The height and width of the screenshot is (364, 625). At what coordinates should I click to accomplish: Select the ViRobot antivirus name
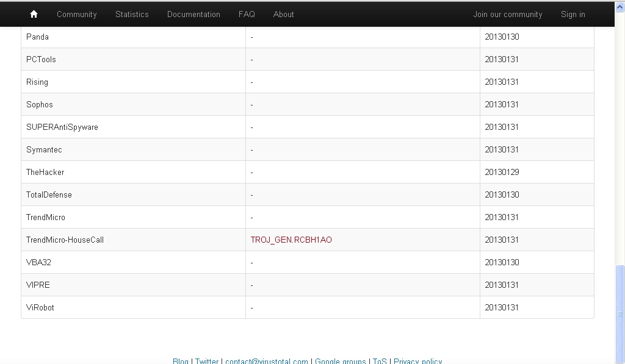coord(40,308)
